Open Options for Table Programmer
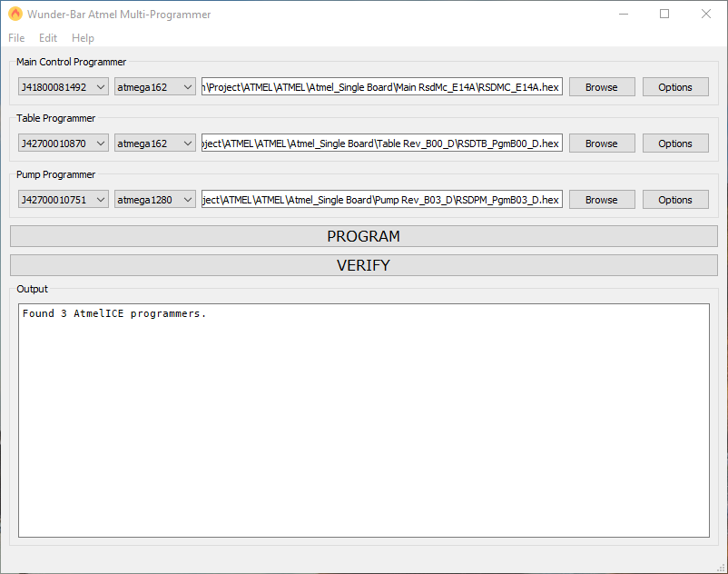Viewport: 728px width, 574px height. point(675,143)
